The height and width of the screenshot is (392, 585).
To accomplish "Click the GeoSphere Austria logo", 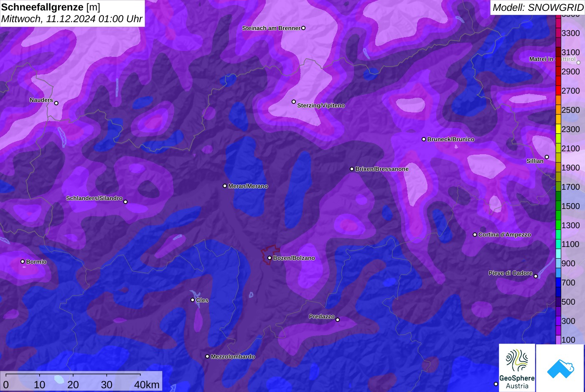I will point(517,368).
